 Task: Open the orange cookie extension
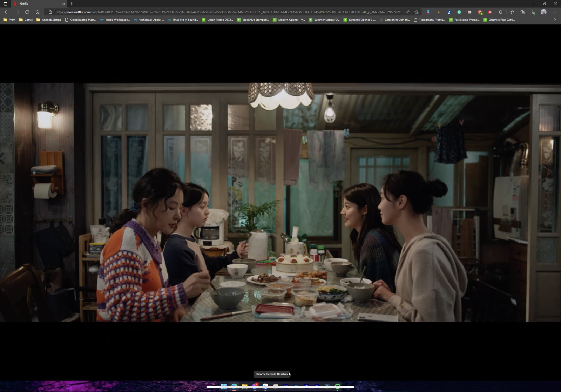coord(439,12)
